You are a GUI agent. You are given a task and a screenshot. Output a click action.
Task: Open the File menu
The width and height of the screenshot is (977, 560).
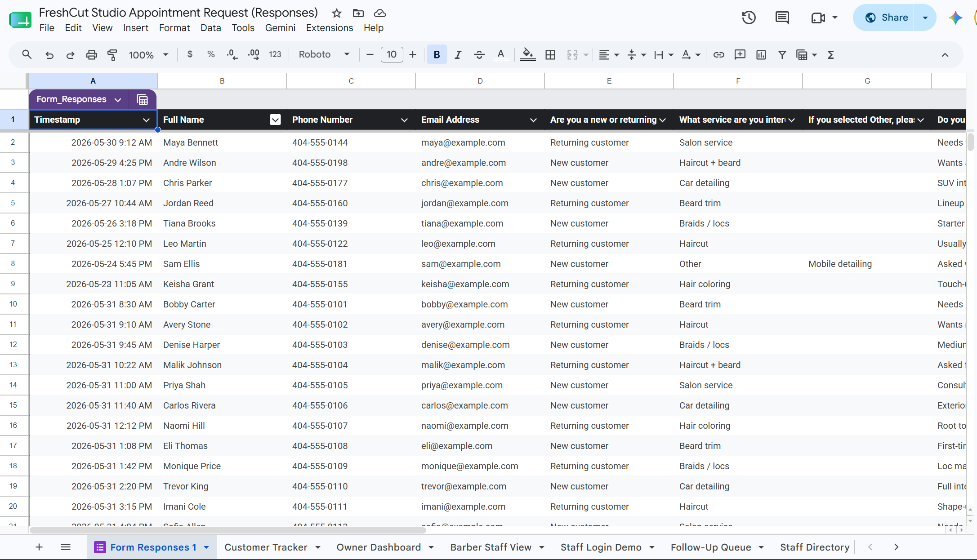(x=47, y=28)
